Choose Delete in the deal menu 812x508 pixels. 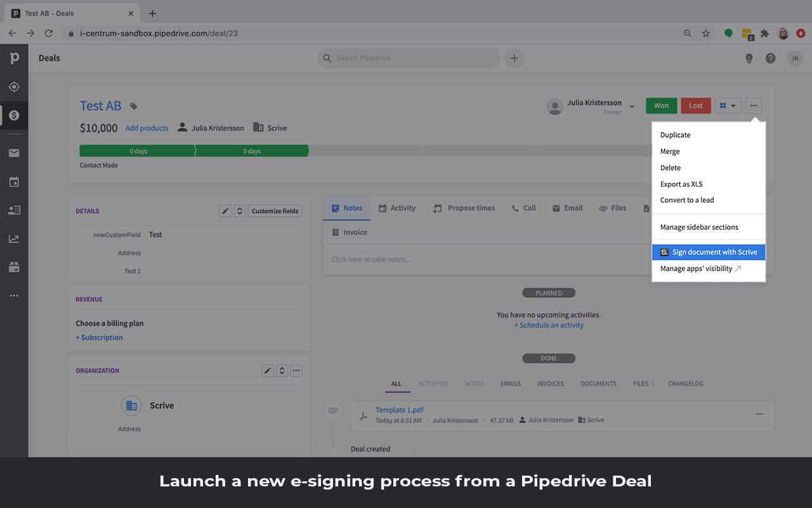pos(709,168)
